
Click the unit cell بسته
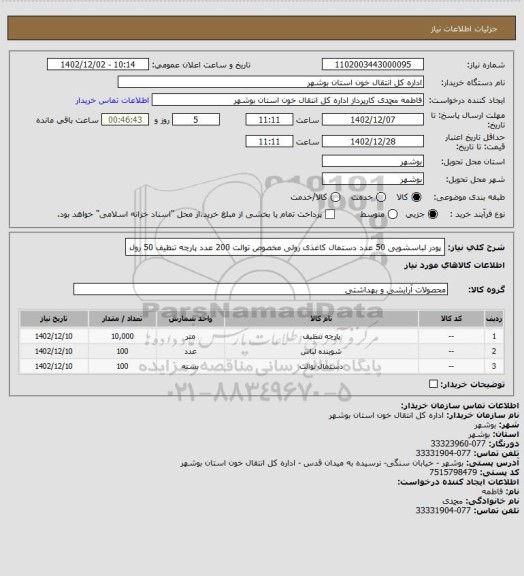pyautogui.click(x=190, y=367)
